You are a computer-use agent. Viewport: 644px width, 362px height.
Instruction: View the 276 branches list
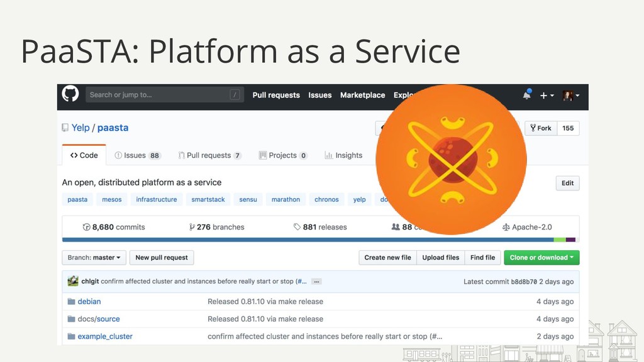(x=216, y=227)
